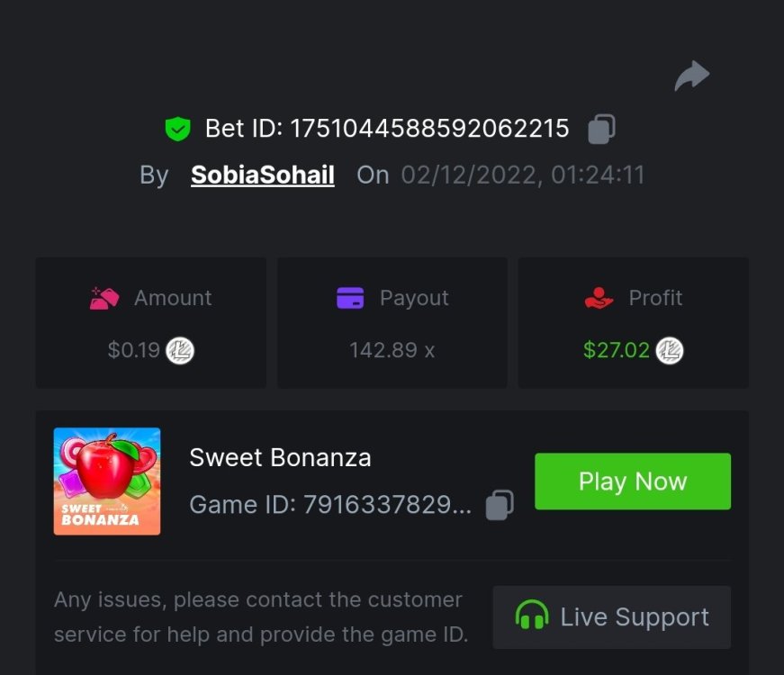Open Live Support chat
The image size is (784, 675).
point(612,617)
